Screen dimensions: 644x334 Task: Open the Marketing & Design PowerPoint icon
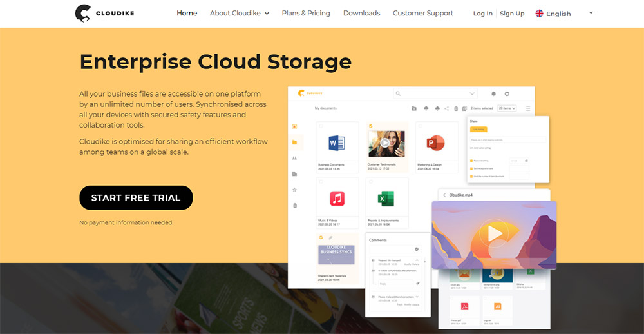(x=436, y=142)
